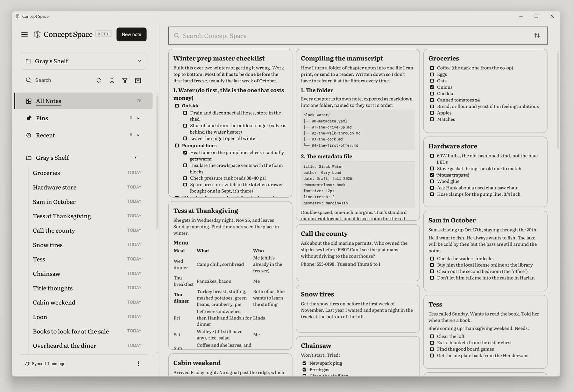Click the main notes vertical scrollbar
The width and height of the screenshot is (573, 392).
point(558,101)
